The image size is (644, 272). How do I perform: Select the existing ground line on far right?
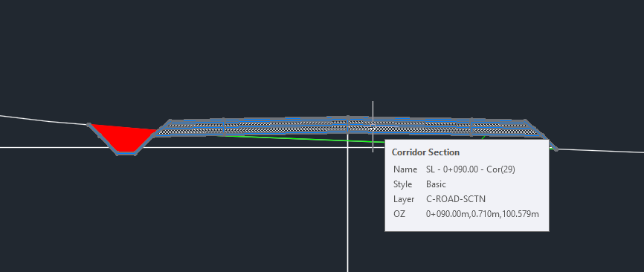point(599,151)
